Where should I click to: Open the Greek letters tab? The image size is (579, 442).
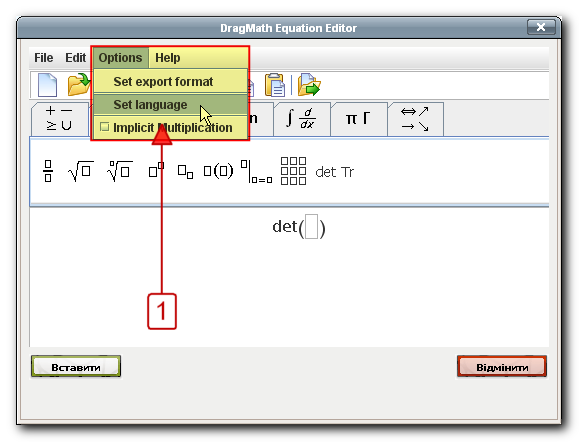click(x=359, y=119)
